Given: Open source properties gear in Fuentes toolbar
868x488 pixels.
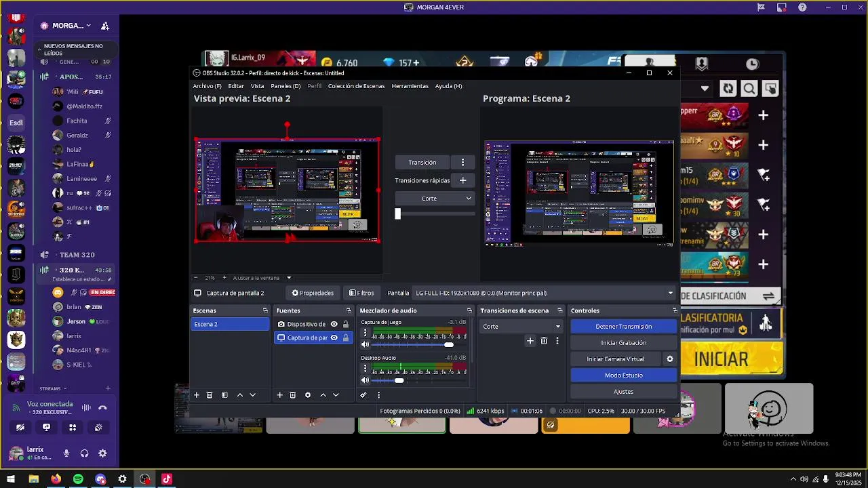Looking at the screenshot, I should click(x=308, y=395).
